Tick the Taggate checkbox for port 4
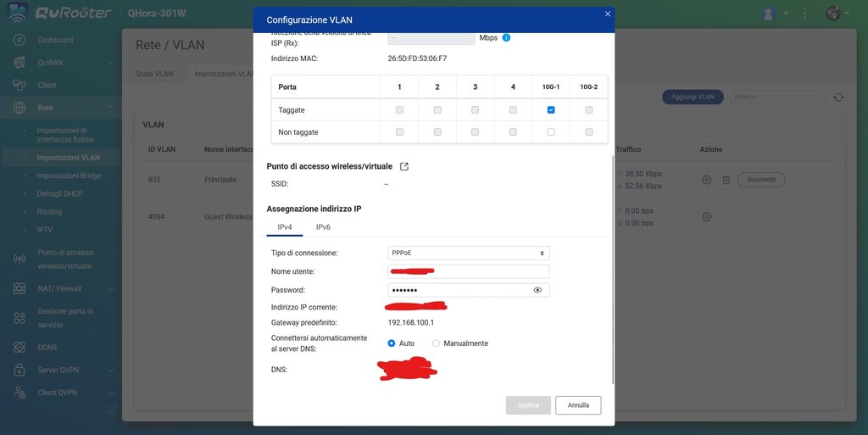This screenshot has height=435, width=868. 513,110
